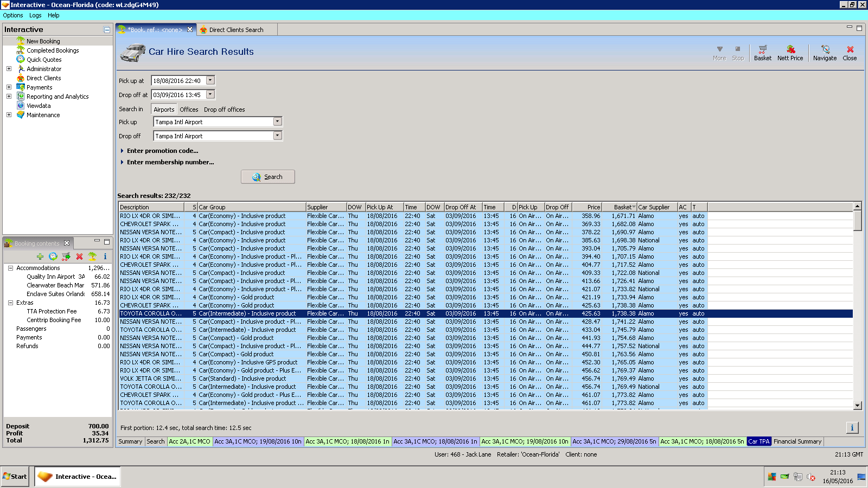Image resolution: width=868 pixels, height=488 pixels.
Task: Open the Logs menu
Action: pyautogui.click(x=35, y=15)
